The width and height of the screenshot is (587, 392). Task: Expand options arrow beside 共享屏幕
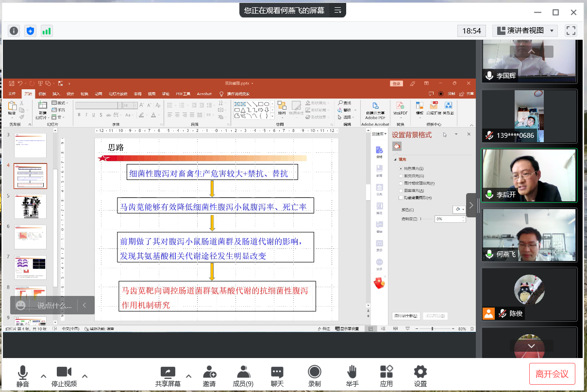click(x=189, y=376)
